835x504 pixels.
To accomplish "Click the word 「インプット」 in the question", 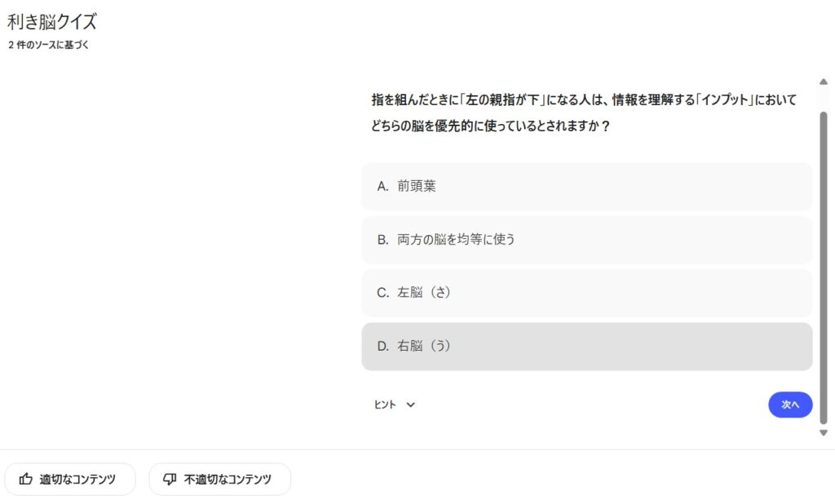I will (715, 100).
